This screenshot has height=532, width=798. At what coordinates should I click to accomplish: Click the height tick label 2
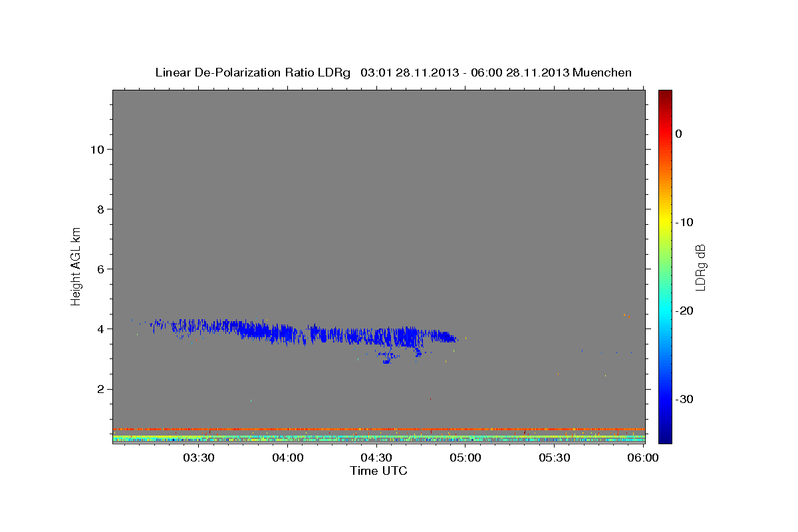[100, 389]
